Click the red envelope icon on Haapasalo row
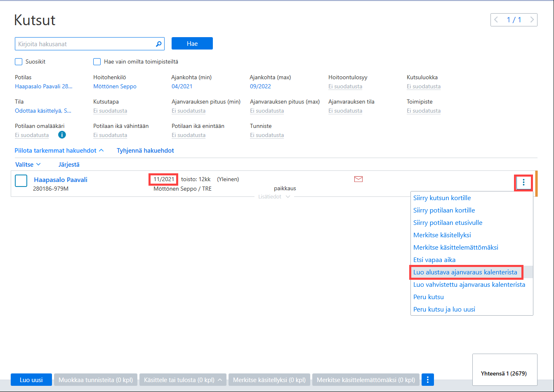Screen dimensions: 554x392 358,179
